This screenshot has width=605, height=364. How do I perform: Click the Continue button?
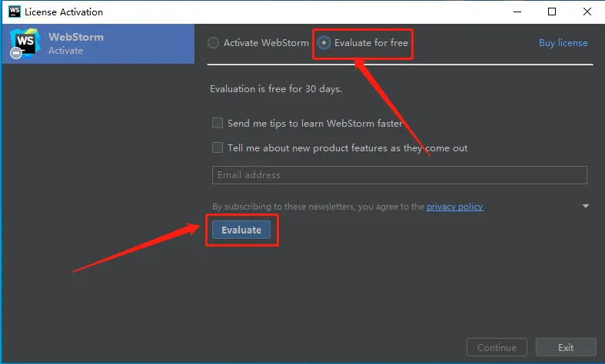click(x=497, y=347)
